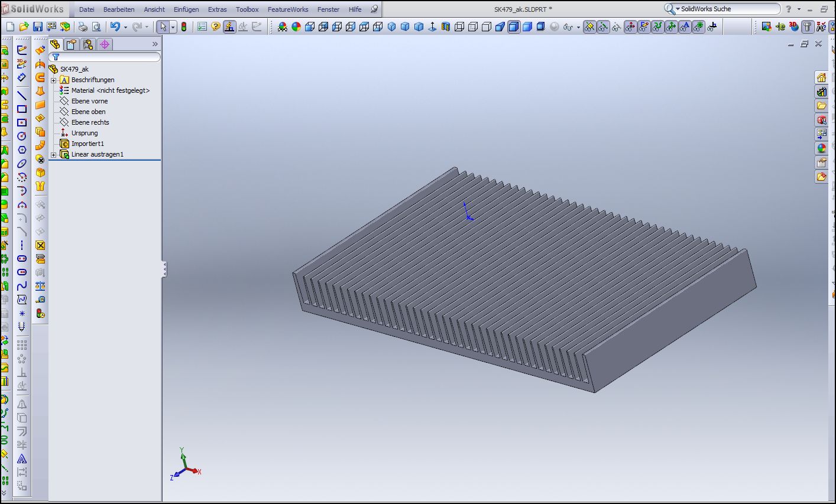The image size is (836, 504).
Task: Open the Extras menu
Action: (x=217, y=9)
